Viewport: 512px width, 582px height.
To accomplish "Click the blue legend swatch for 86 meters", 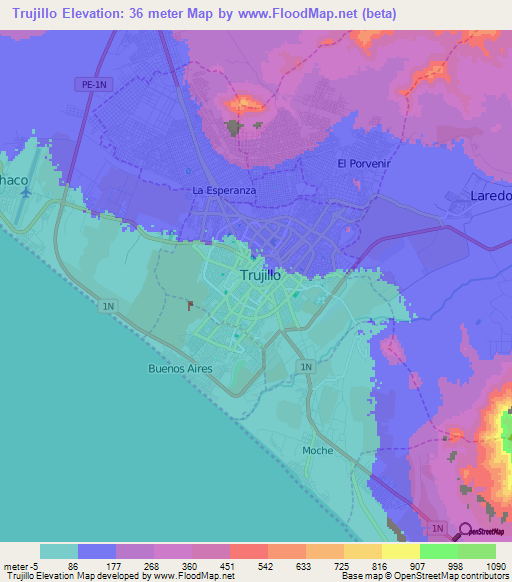I will point(97,552).
